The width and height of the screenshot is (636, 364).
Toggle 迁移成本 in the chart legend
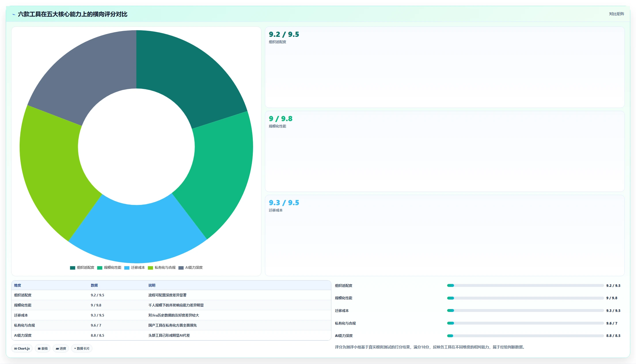134,268
